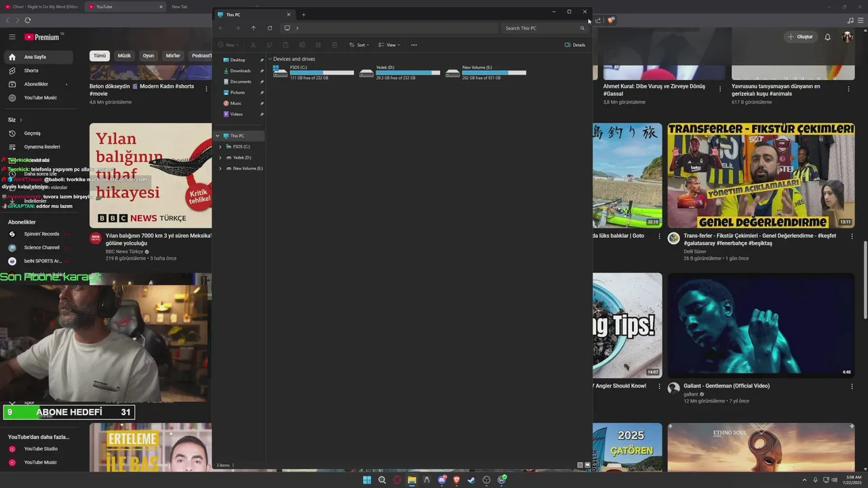The height and width of the screenshot is (488, 868).
Task: Click the YouTube Premium logo
Action: point(43,37)
